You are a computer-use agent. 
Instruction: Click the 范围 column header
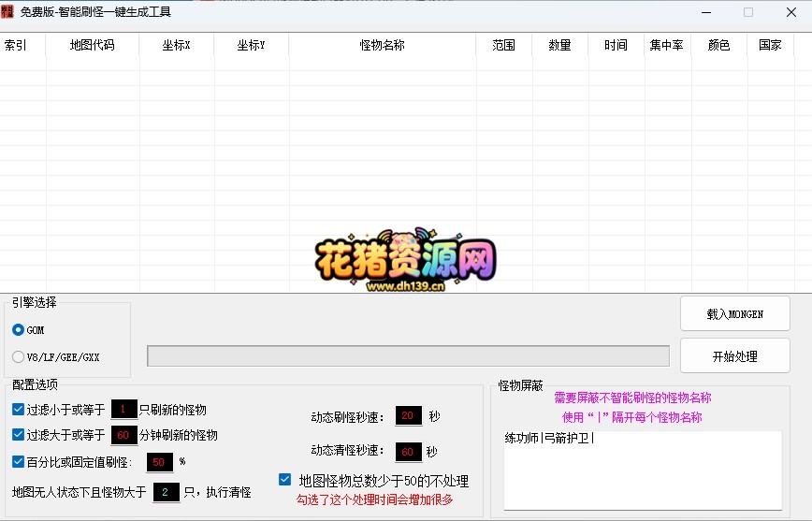pyautogui.click(x=504, y=45)
